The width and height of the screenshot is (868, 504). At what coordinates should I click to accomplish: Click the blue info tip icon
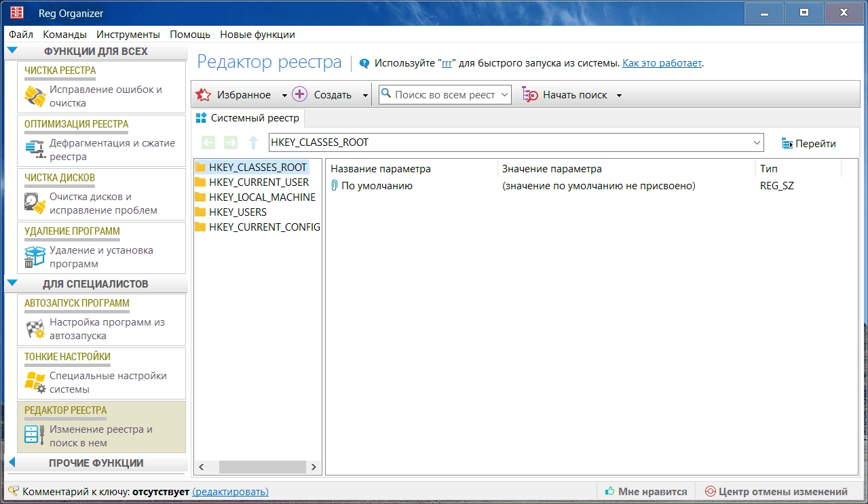364,63
